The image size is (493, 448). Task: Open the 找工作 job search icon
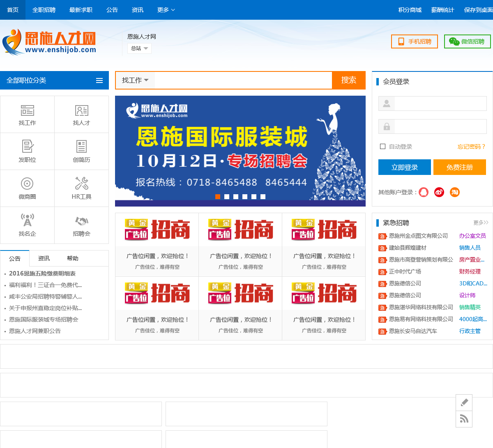pos(28,110)
